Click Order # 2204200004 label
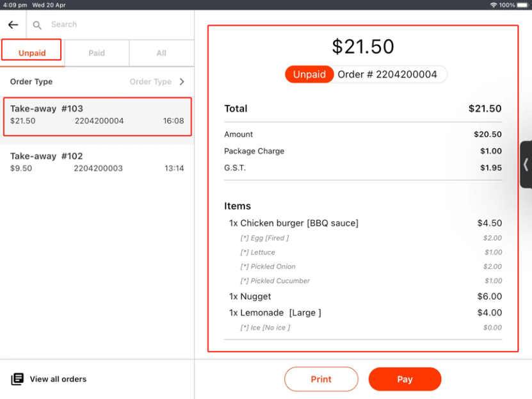The image size is (532, 399). click(387, 74)
